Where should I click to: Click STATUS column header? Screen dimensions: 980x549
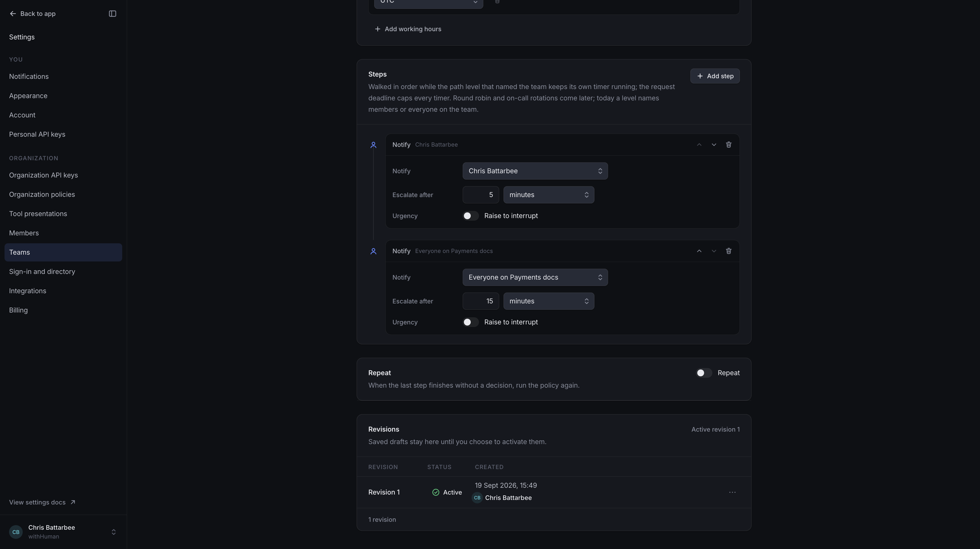[439, 467]
